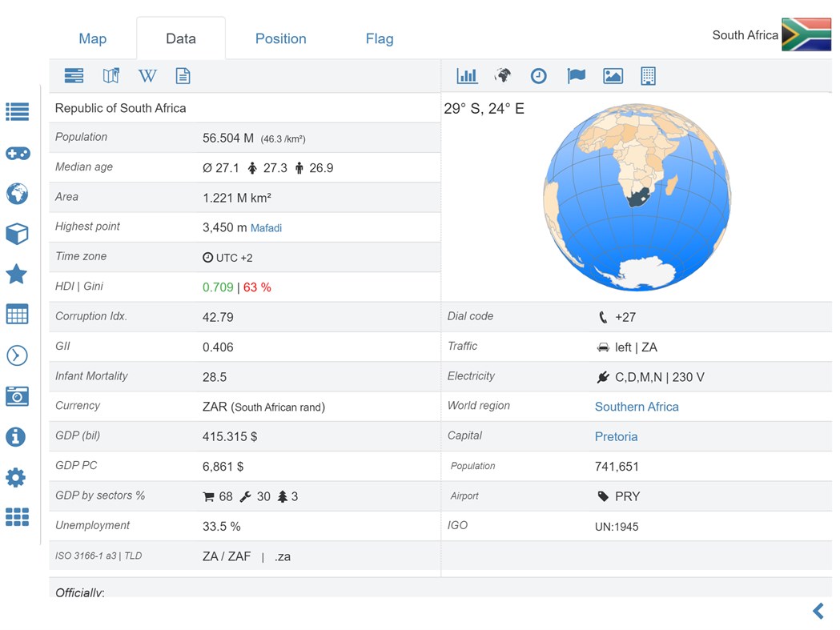Open the images icon in the right toolbar
This screenshot has height=630, width=840.
(613, 75)
